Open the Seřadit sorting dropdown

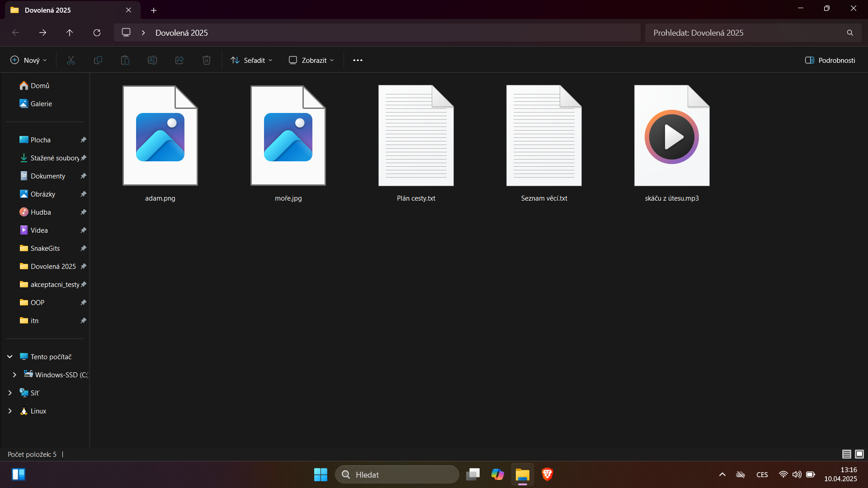[x=251, y=60]
